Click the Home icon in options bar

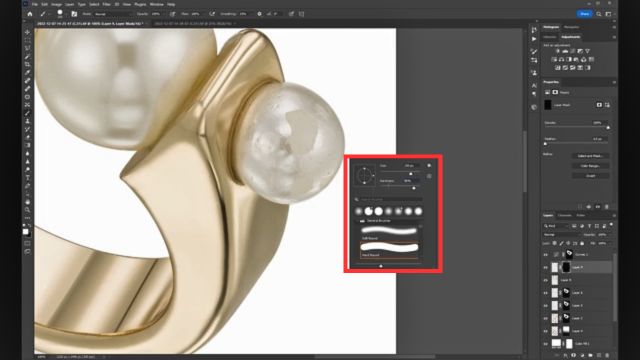30,14
